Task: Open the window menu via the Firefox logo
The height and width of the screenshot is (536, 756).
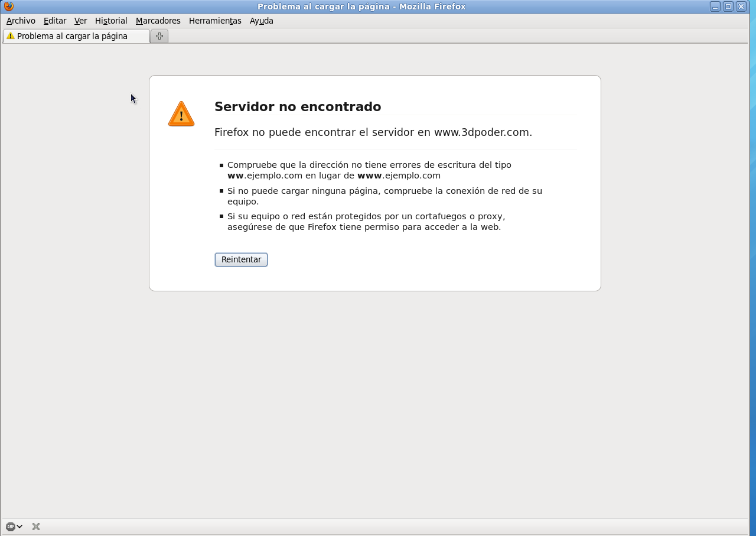Action: 8,7
